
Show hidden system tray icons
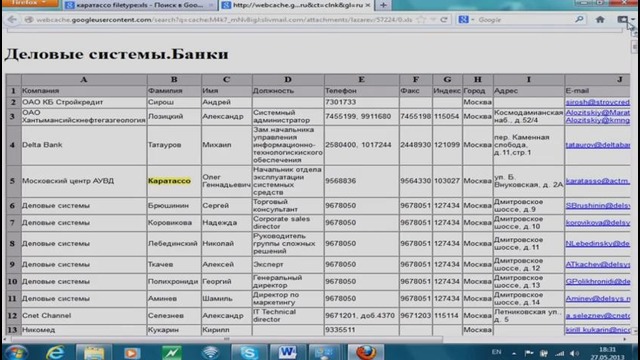(x=514, y=353)
